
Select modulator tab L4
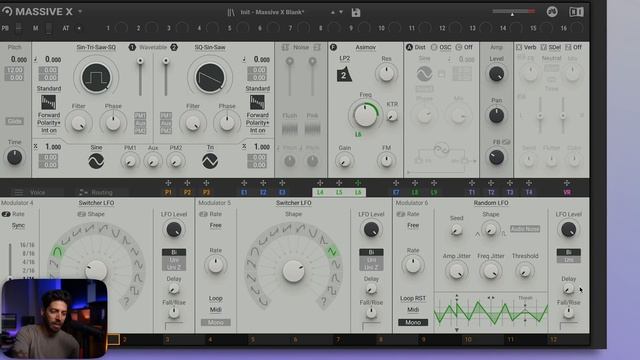tap(320, 192)
